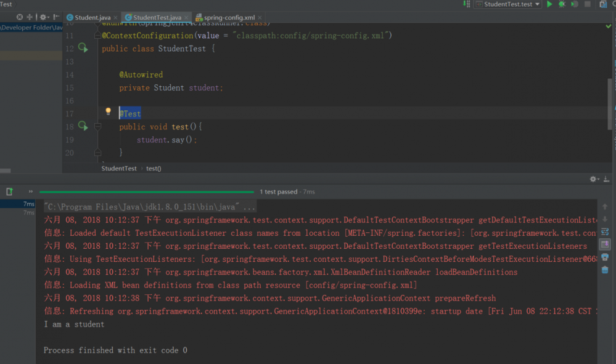Expand hidden test toolbar buttons with chevrons

pos(30,192)
